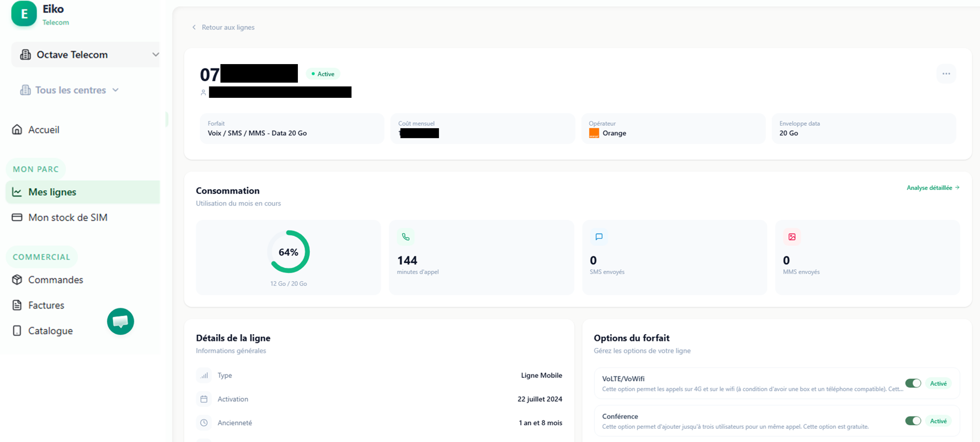Click the clock icon beside Ancienneté
The width and height of the screenshot is (980, 442).
point(204,423)
